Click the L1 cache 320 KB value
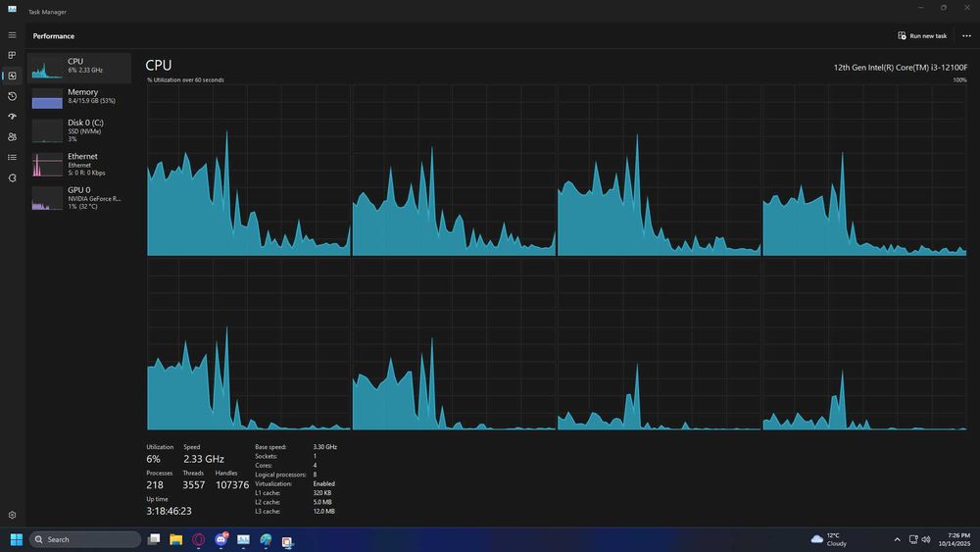 point(321,493)
